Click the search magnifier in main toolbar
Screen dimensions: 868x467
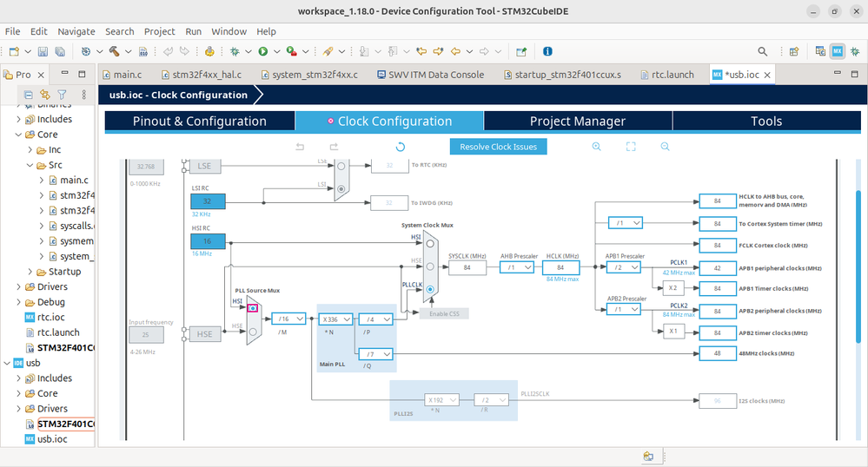pyautogui.click(x=763, y=52)
